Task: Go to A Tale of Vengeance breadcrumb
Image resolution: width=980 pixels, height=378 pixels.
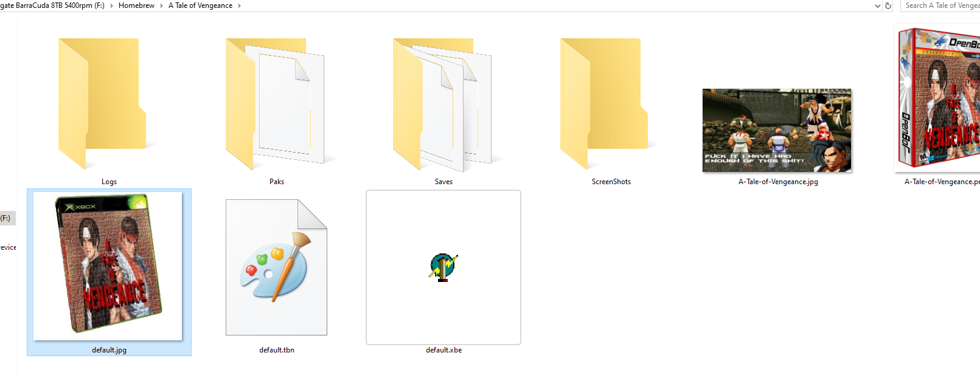Action: pyautogui.click(x=200, y=5)
